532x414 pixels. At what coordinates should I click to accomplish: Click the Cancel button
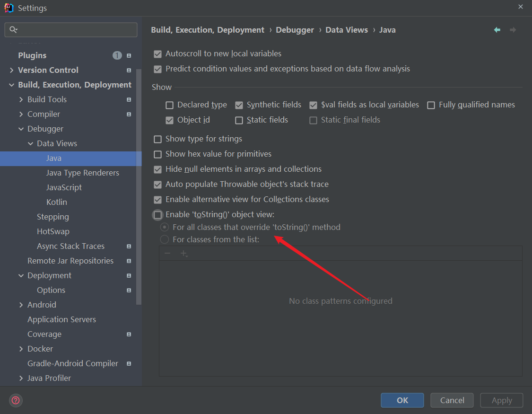[x=452, y=400]
